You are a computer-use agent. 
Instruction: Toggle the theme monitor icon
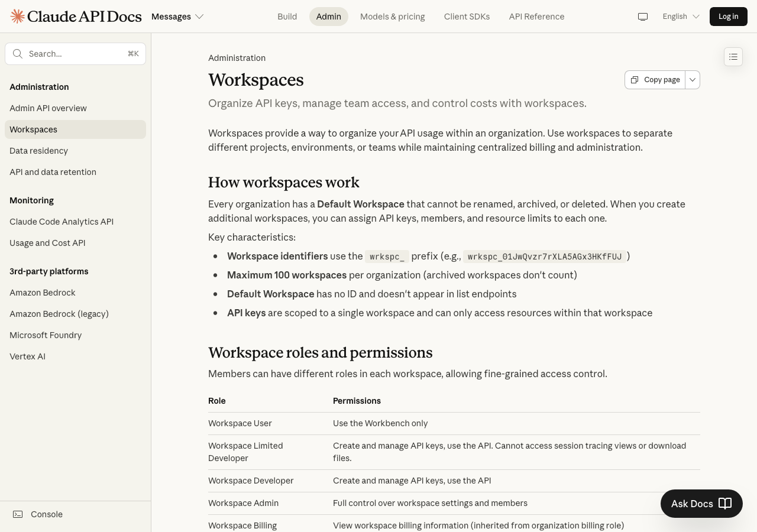(x=643, y=17)
